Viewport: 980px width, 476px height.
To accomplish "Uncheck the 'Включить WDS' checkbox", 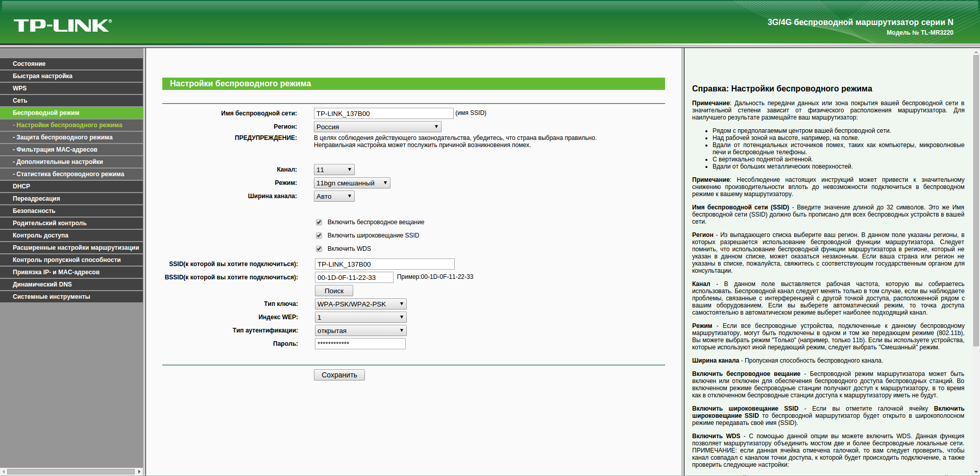I will click(319, 249).
